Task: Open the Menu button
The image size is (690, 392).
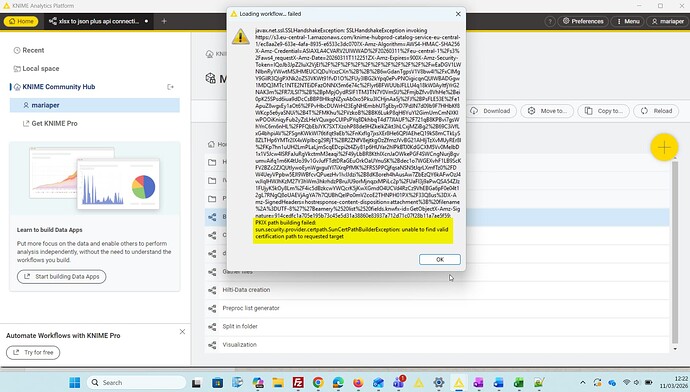Action: (628, 21)
